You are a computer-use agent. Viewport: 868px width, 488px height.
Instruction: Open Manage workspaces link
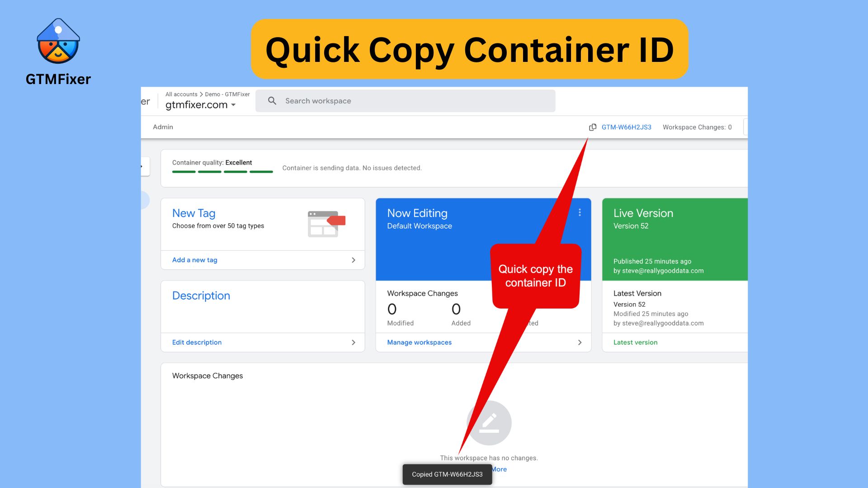419,343
